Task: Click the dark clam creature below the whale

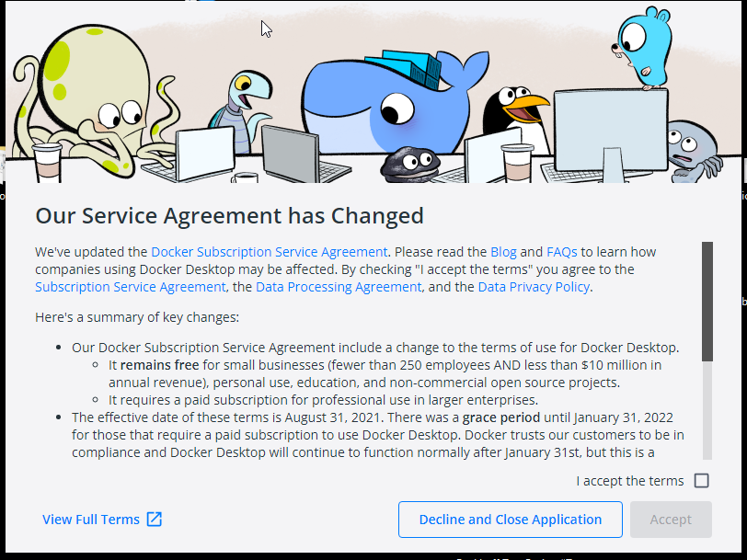Action: (409, 165)
